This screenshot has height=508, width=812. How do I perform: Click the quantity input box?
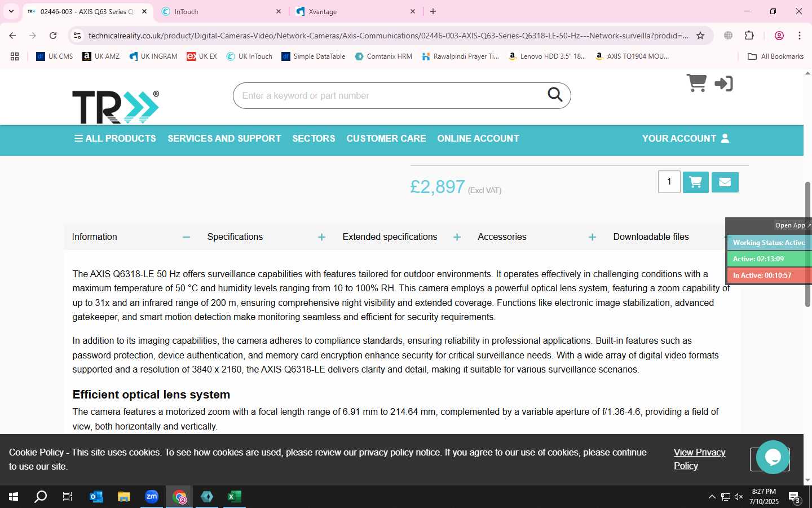coord(669,182)
